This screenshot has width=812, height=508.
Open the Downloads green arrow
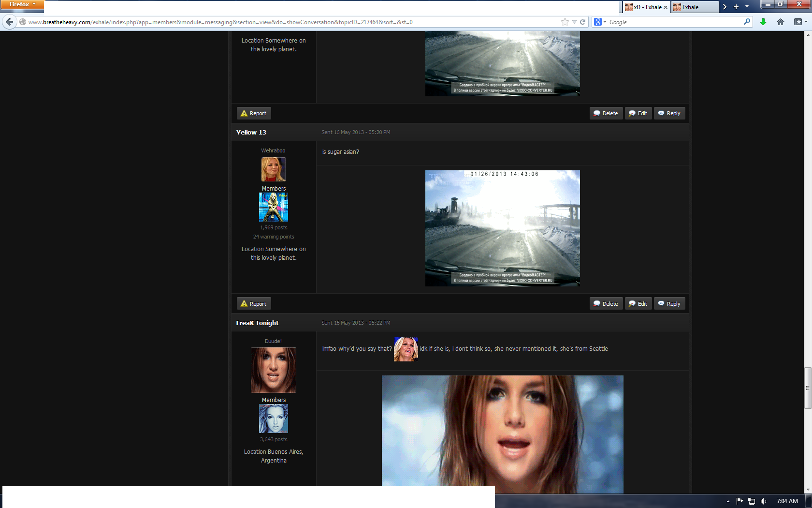(x=763, y=22)
